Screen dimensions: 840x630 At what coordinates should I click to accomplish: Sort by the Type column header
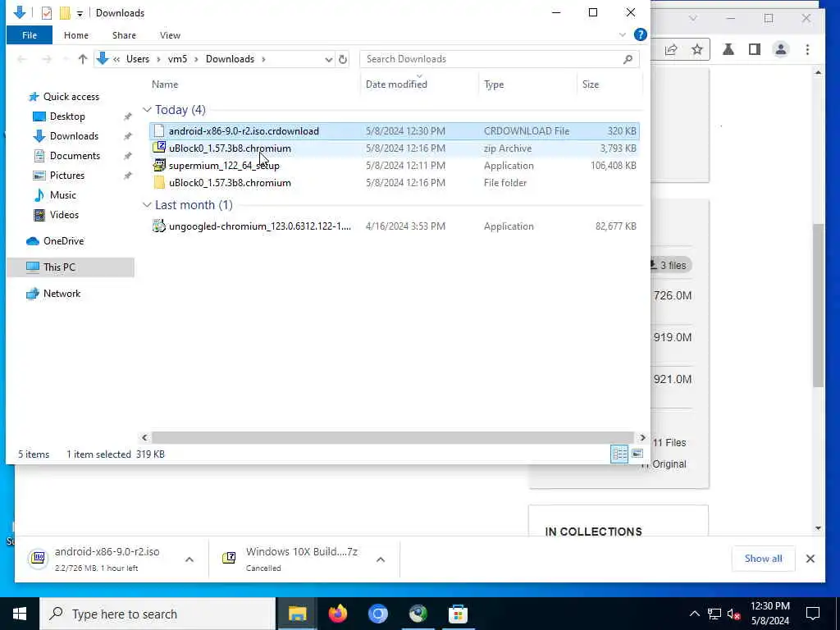[494, 84]
